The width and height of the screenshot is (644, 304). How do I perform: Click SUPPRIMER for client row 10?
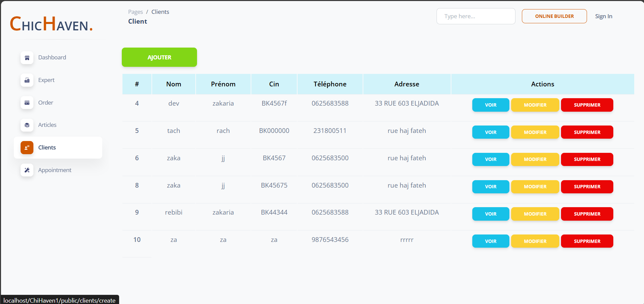coord(587,241)
